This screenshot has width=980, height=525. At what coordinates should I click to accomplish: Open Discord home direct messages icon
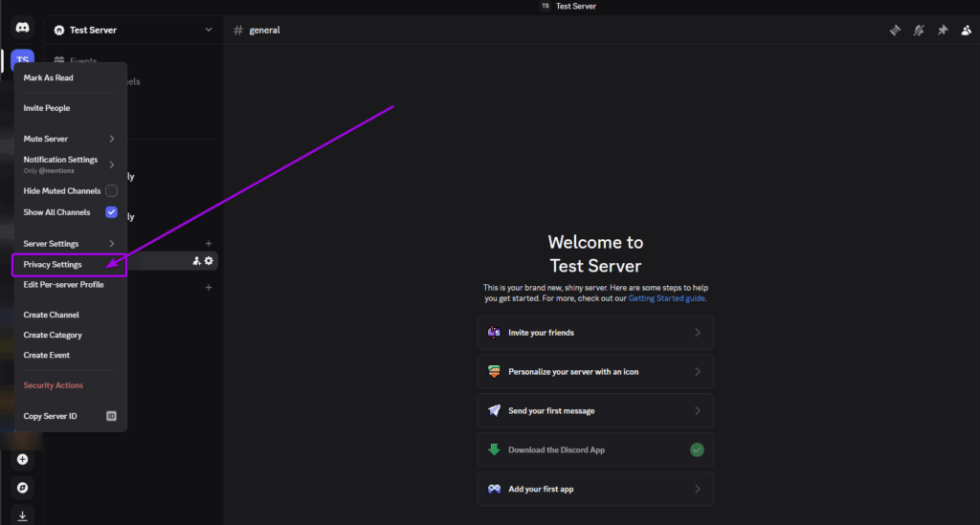[x=23, y=28]
